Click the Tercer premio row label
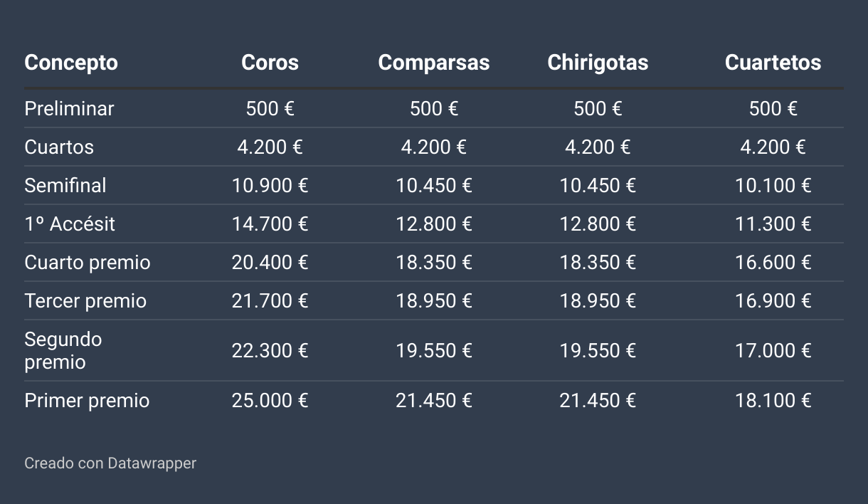This screenshot has width=868, height=504. point(85,301)
